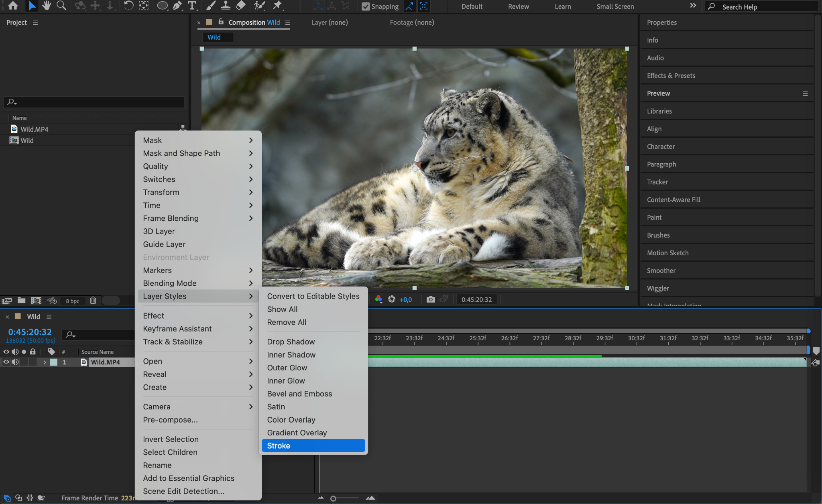This screenshot has height=504, width=822.
Task: Expand the workspace overflow chevrons
Action: pyautogui.click(x=693, y=6)
